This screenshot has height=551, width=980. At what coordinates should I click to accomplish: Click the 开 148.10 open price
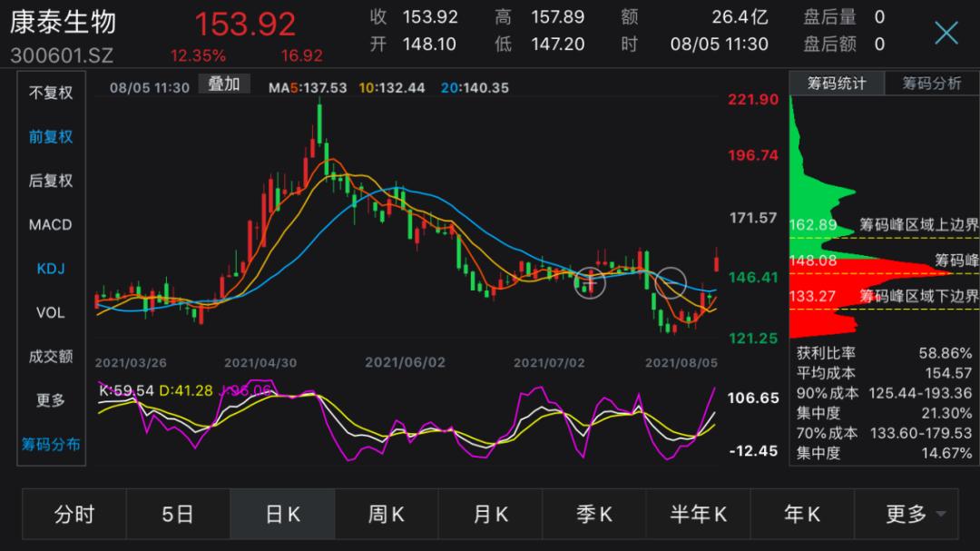413,44
